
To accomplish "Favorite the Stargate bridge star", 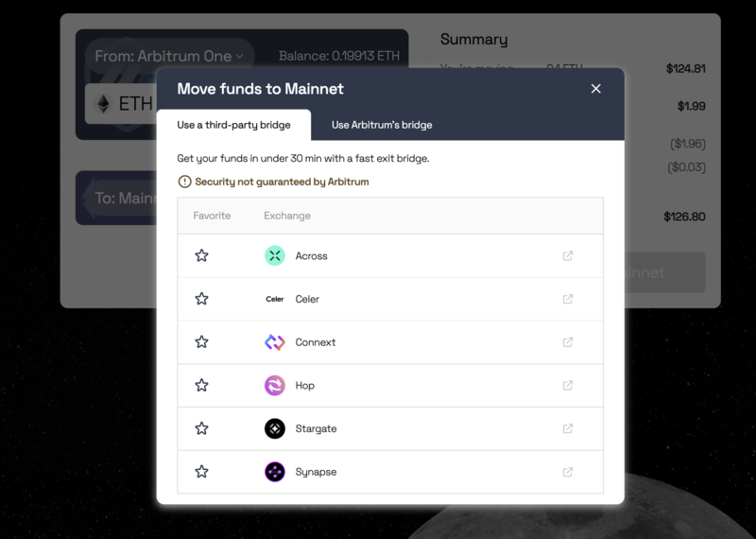I will (x=201, y=428).
